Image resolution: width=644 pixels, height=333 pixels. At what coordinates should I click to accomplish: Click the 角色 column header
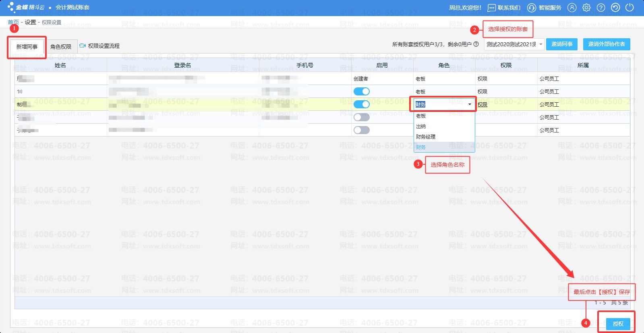(x=444, y=65)
